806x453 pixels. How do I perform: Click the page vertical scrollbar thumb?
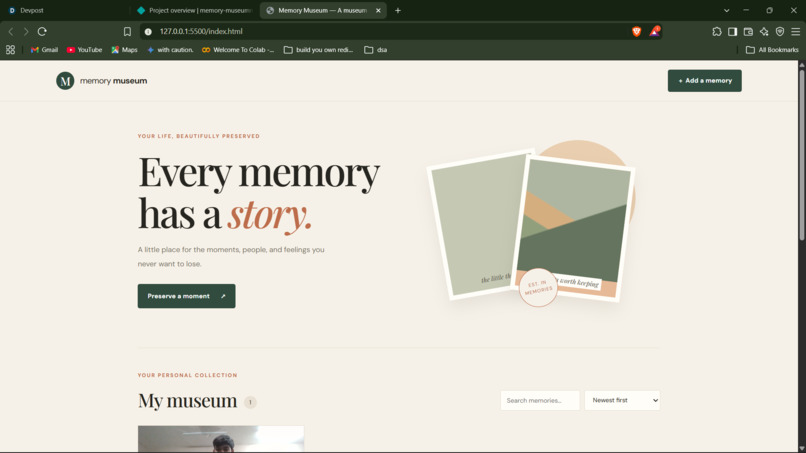point(801,154)
